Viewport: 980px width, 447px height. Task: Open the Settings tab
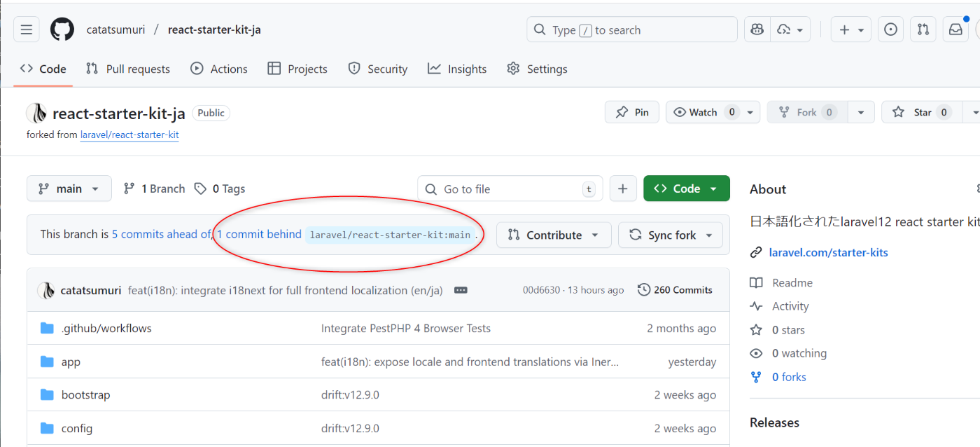click(537, 69)
